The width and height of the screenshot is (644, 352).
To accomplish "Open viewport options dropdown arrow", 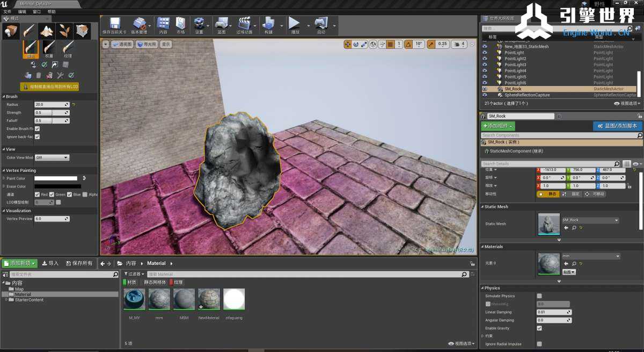I will tap(106, 45).
